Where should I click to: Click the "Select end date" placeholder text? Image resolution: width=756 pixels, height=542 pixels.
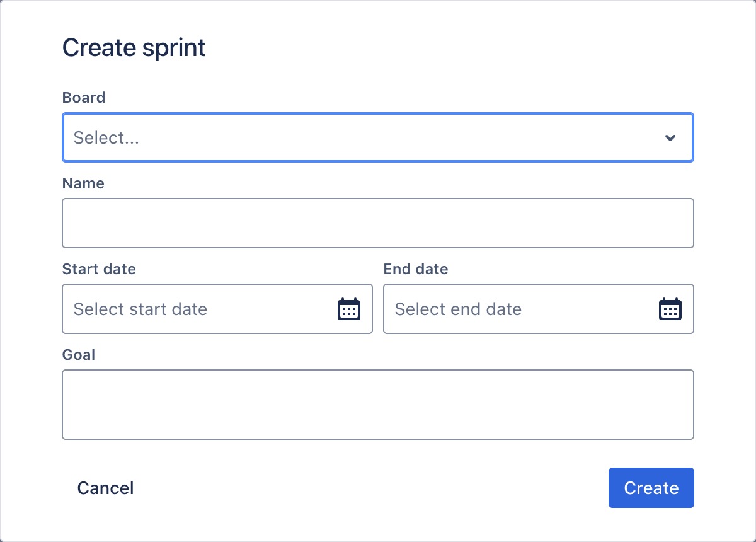pos(458,309)
